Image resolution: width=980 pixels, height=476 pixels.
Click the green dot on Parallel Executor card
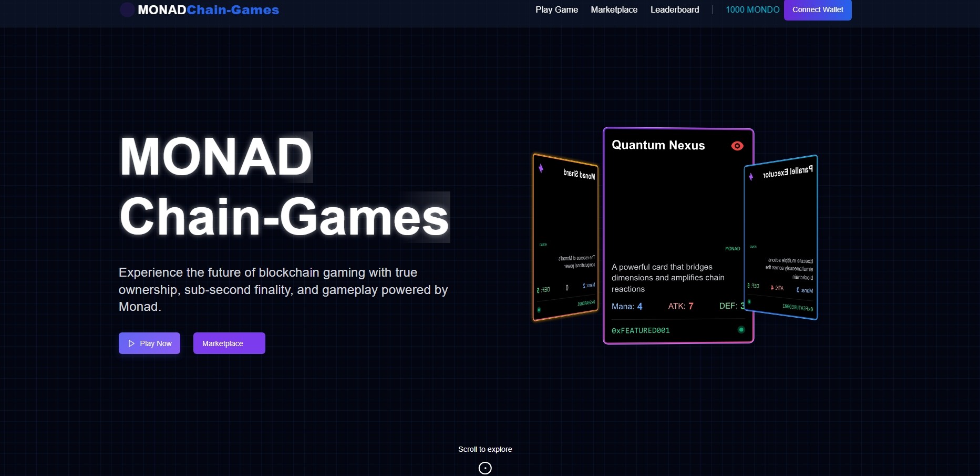[x=749, y=301]
